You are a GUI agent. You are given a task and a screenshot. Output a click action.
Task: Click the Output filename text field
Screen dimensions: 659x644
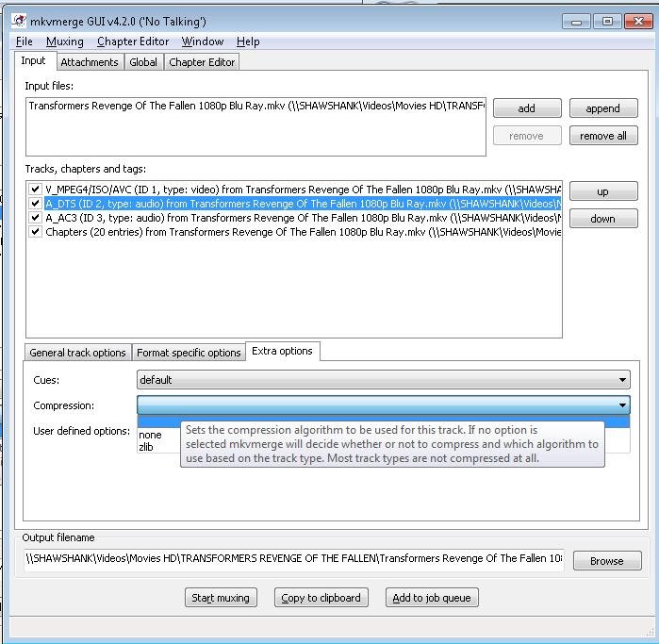293,558
